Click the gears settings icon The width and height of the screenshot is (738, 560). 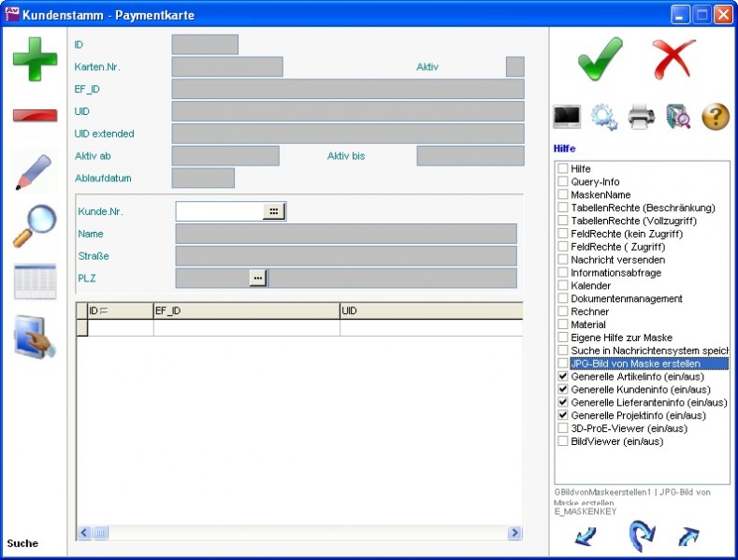coord(604,117)
